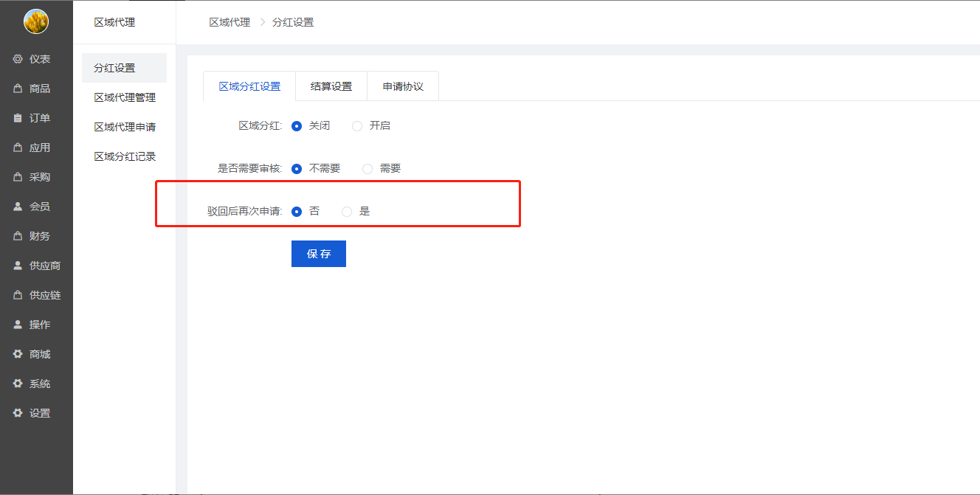
Task: Switch to the 结算设置 tab
Action: [x=331, y=86]
